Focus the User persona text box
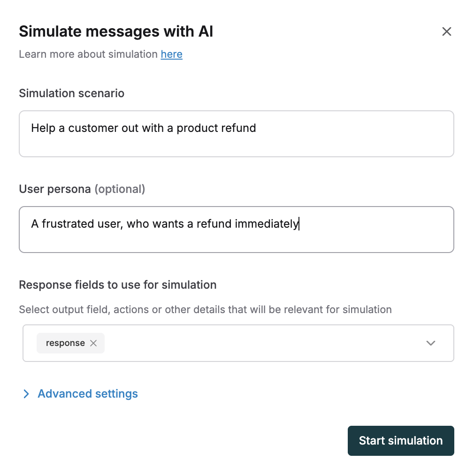The height and width of the screenshot is (476, 474). point(237,230)
